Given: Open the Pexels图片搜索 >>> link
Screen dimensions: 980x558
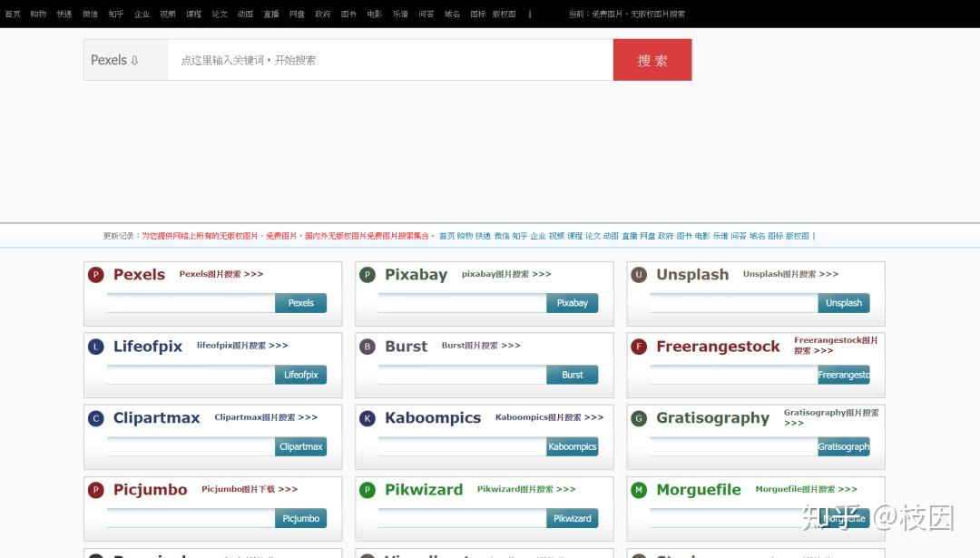Looking at the screenshot, I should tap(221, 274).
